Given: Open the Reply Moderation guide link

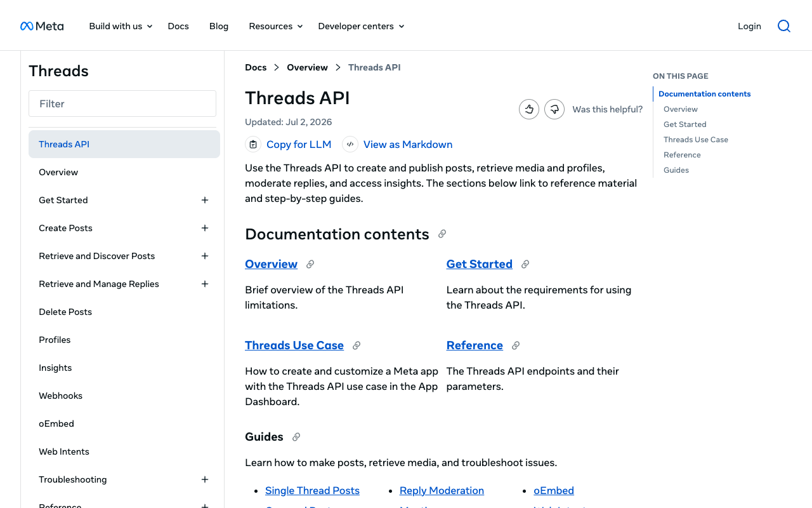Looking at the screenshot, I should pos(442,490).
